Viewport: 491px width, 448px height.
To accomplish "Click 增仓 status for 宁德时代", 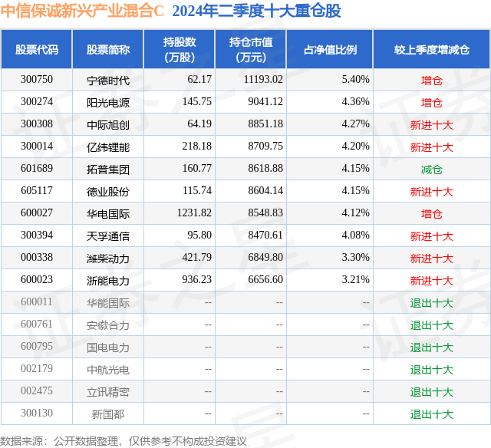I will (432, 81).
